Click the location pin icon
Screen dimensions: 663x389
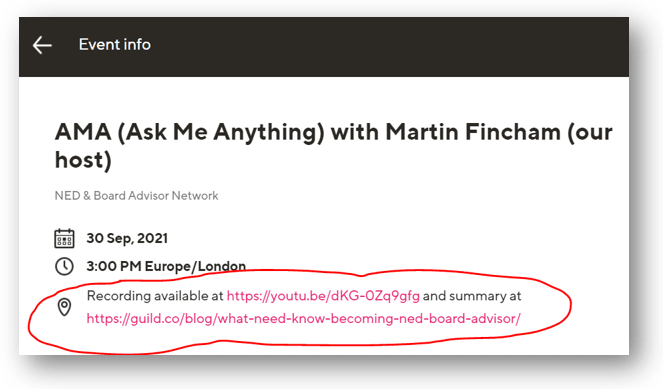tap(64, 307)
